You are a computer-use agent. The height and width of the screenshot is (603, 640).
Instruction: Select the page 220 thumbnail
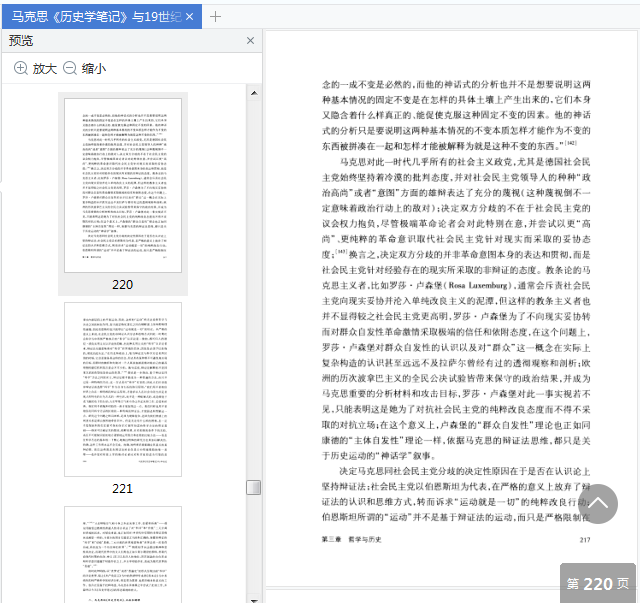tap(123, 185)
